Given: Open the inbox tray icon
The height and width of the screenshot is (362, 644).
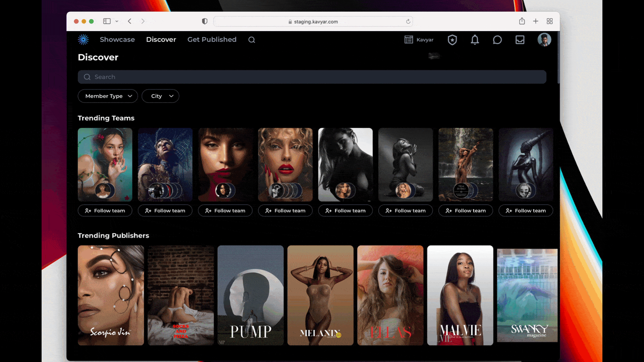Looking at the screenshot, I should tap(520, 40).
